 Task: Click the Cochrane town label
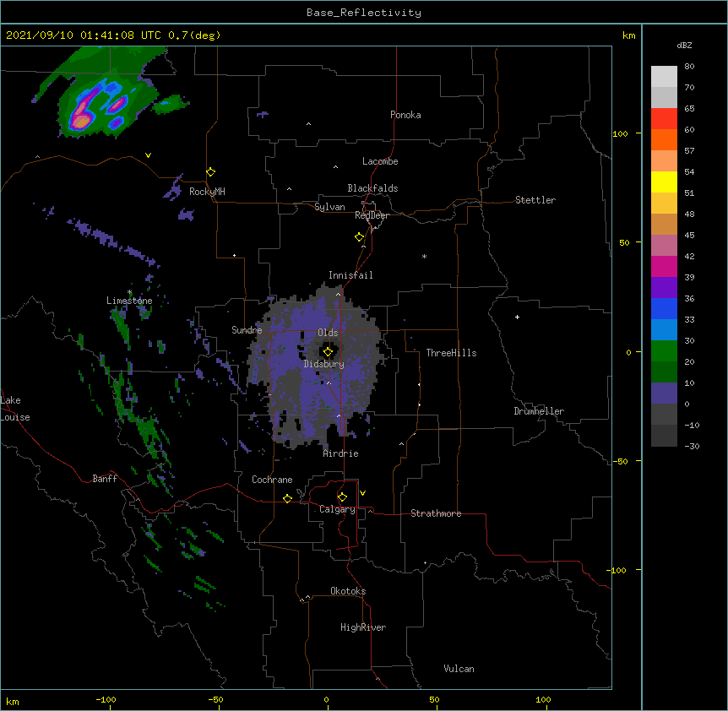point(272,480)
